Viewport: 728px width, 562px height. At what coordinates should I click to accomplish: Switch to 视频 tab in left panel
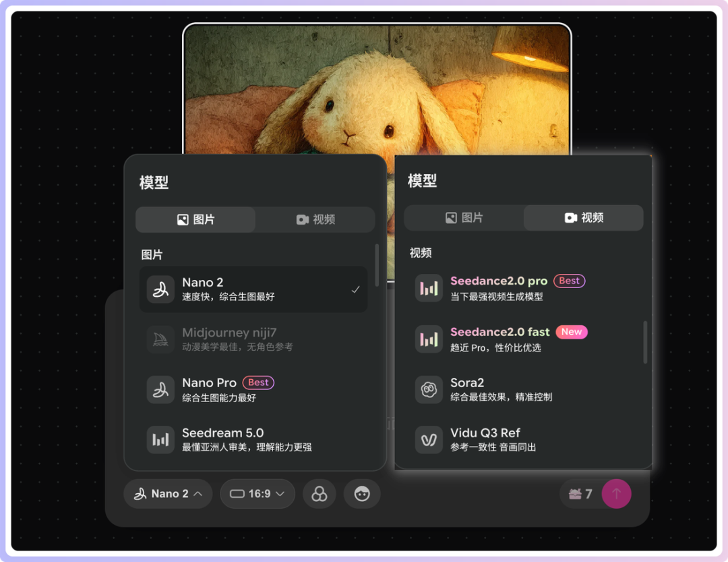pyautogui.click(x=315, y=220)
